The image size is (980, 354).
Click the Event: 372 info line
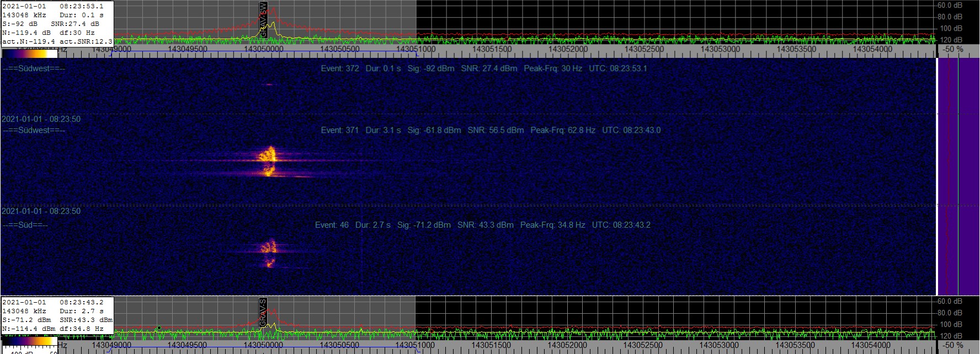(x=484, y=68)
